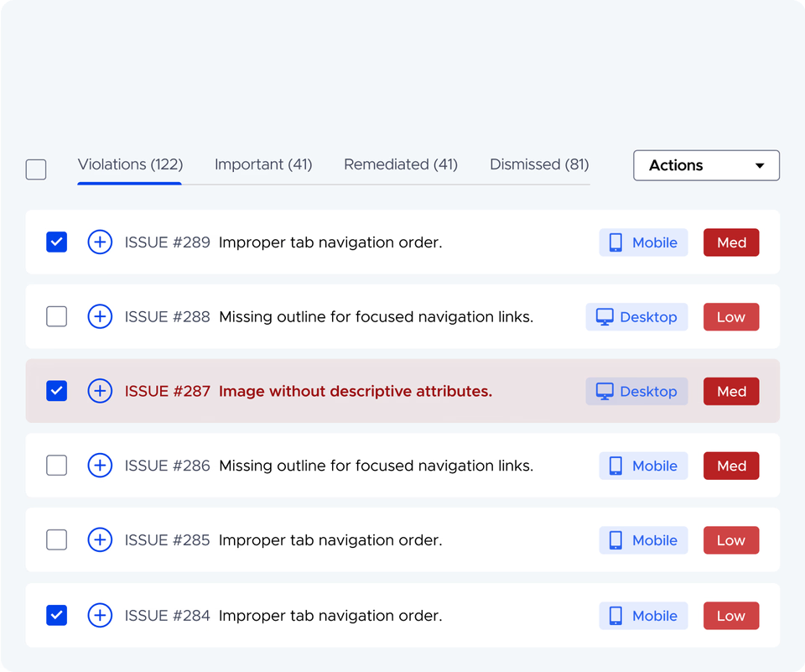Switch to the Important (41) tab
The height and width of the screenshot is (672, 805).
[x=263, y=164]
